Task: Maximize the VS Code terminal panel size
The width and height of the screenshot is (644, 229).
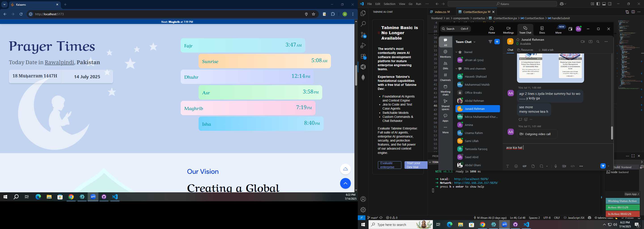Action: tap(633, 156)
